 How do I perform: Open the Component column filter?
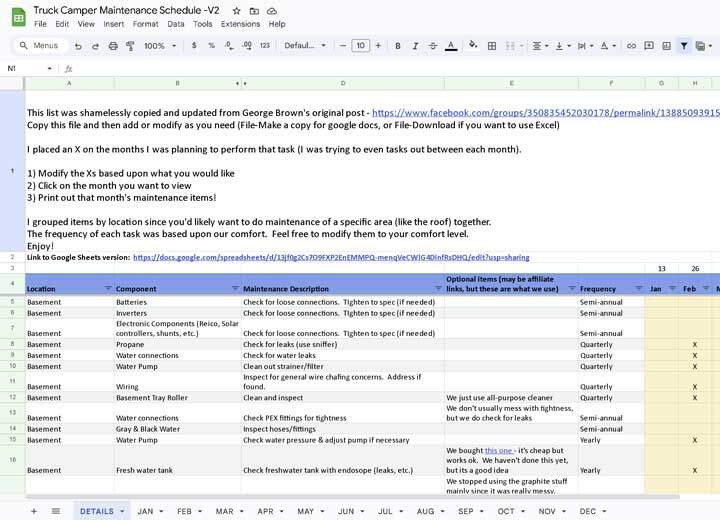point(235,288)
